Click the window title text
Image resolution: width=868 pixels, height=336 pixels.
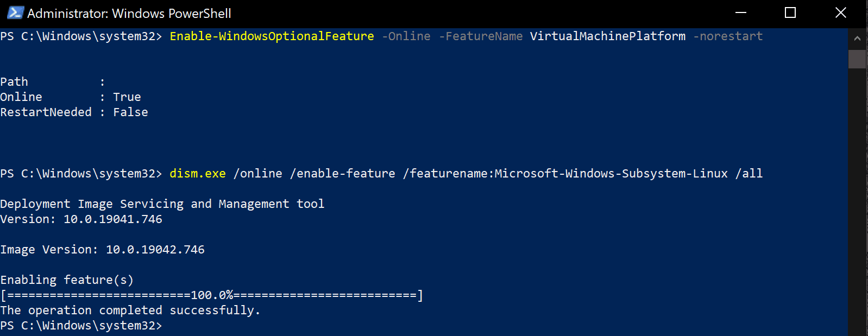coord(129,13)
